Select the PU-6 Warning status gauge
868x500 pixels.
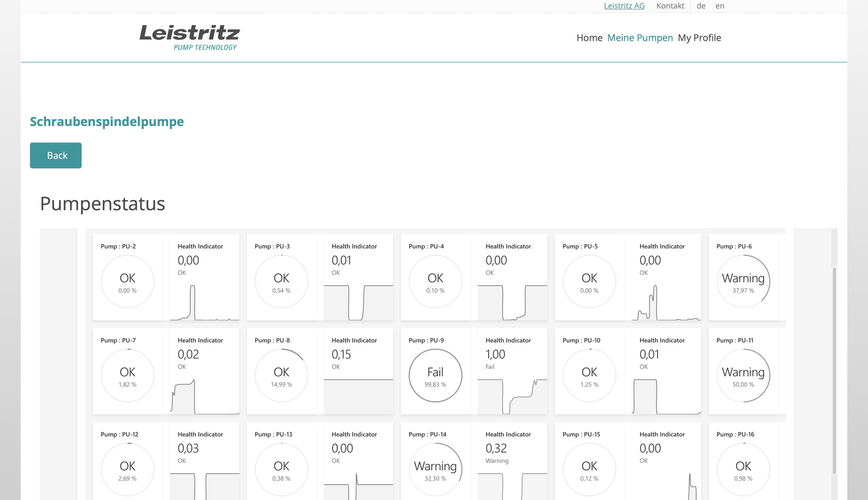click(744, 281)
